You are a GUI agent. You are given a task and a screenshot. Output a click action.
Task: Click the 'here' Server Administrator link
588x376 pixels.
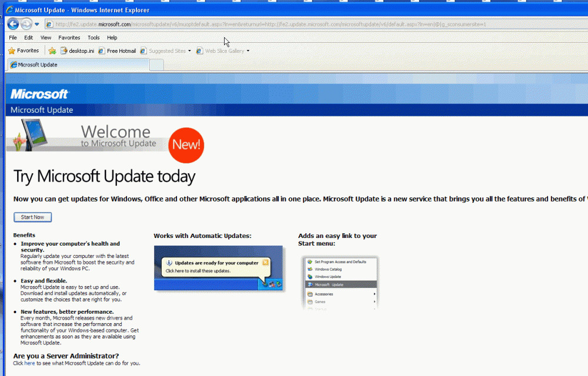click(x=29, y=364)
